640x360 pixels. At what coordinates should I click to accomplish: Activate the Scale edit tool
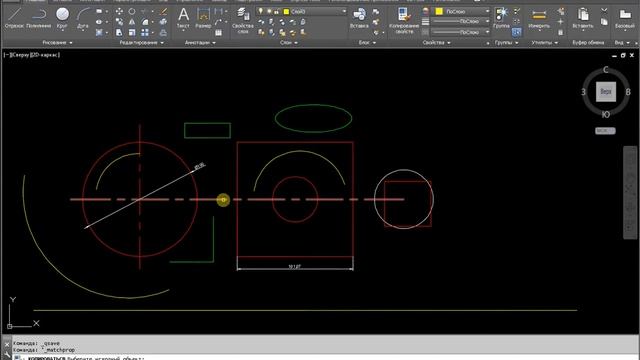(132, 33)
